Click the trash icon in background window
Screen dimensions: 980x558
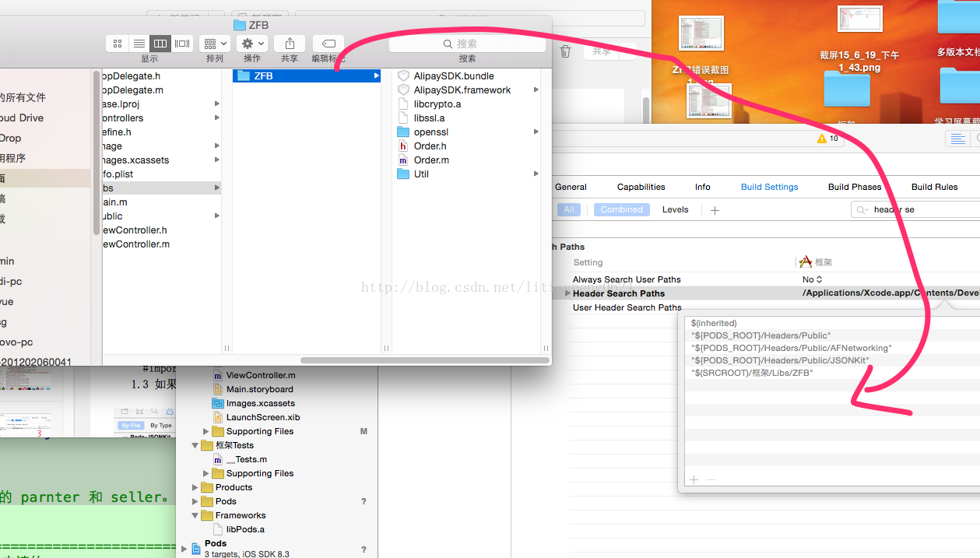tap(566, 51)
